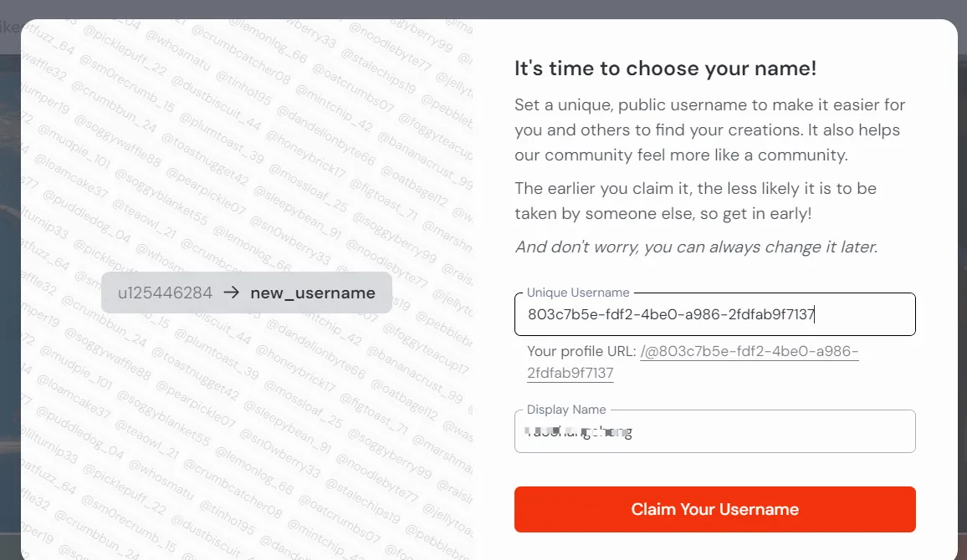The image size is (967, 560).
Task: Place cursor at end of the username value
Action: [816, 314]
